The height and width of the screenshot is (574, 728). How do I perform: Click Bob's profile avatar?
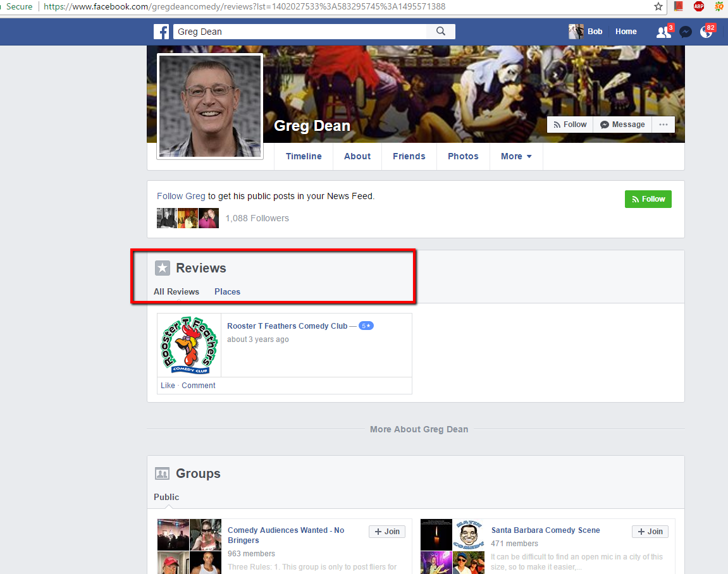click(576, 32)
